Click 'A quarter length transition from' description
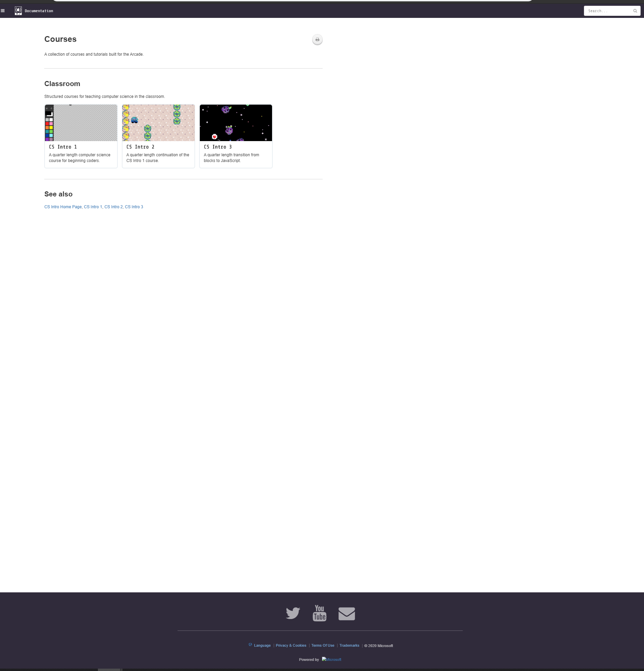Screen dimensions: 644x671 [x=232, y=158]
